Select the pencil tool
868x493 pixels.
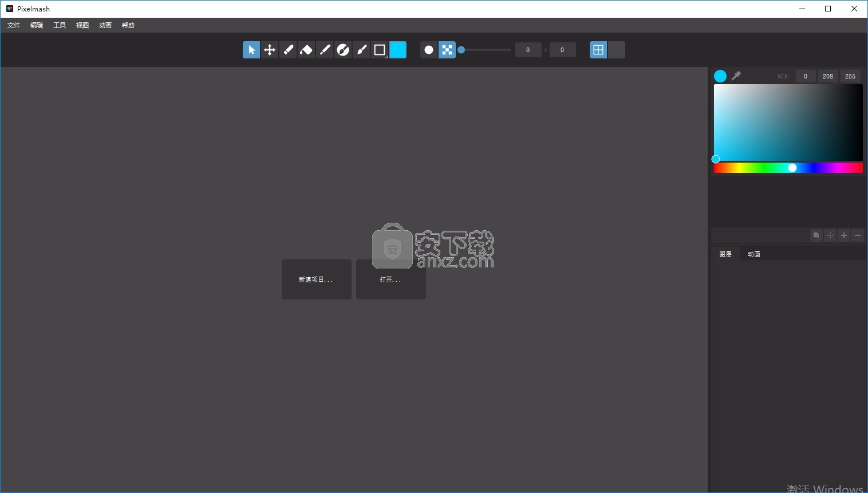325,50
